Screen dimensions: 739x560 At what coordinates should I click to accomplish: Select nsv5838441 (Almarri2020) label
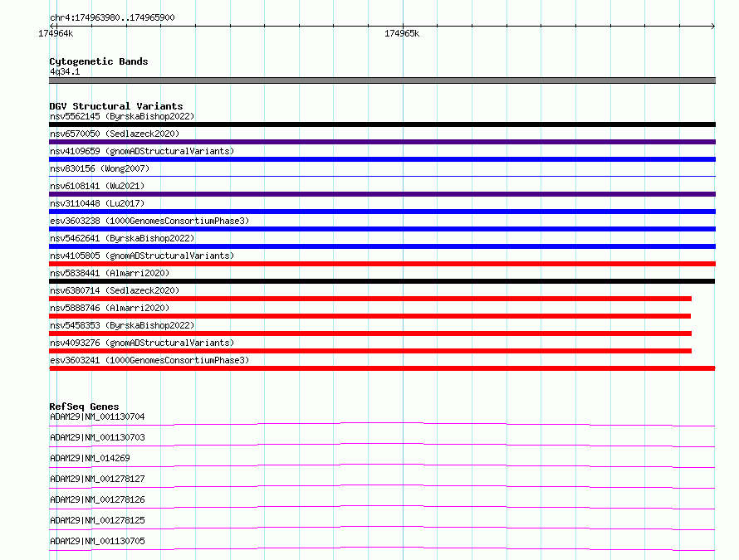point(110,273)
